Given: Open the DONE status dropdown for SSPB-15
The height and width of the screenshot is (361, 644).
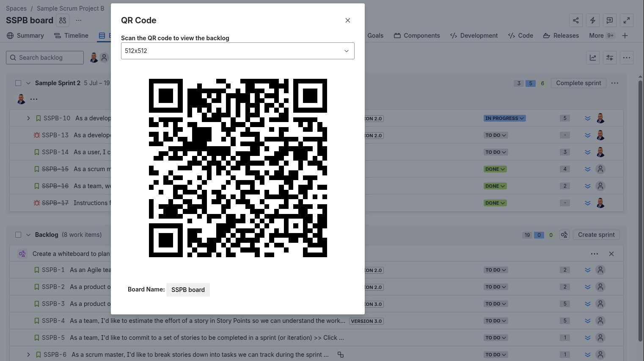Looking at the screenshot, I should (495, 169).
